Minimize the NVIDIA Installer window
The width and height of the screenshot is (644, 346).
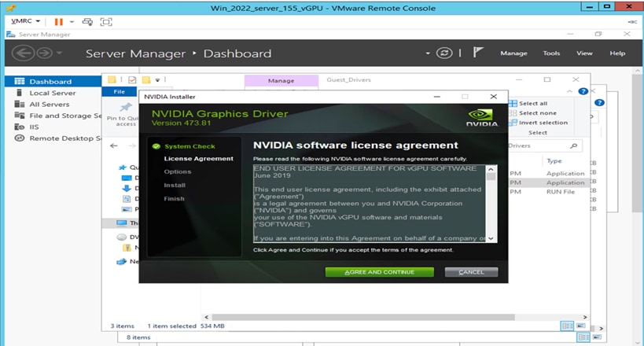[x=437, y=97]
